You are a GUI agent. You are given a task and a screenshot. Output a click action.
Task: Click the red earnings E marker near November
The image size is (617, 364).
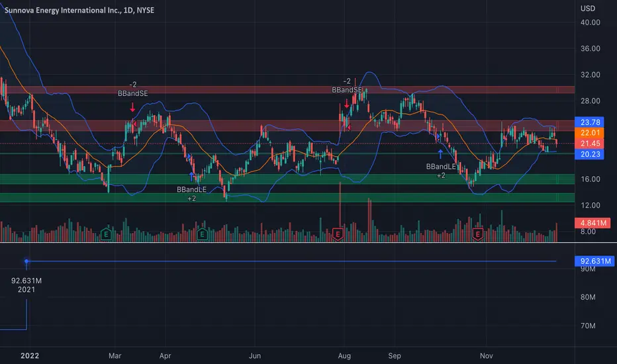coord(478,234)
